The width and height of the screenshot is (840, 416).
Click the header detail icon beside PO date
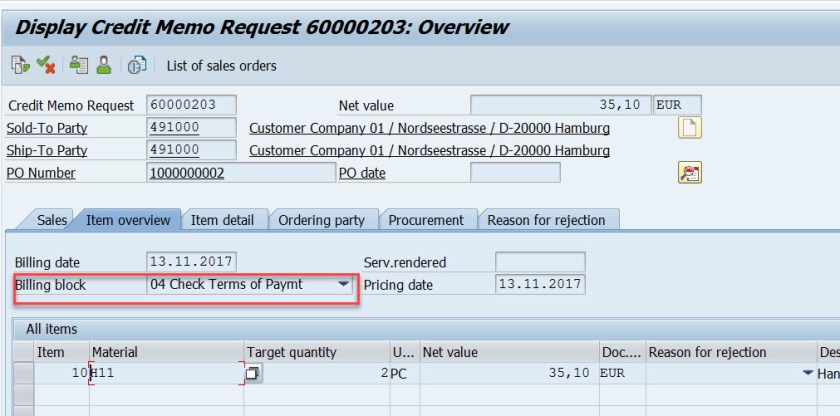[x=689, y=172]
